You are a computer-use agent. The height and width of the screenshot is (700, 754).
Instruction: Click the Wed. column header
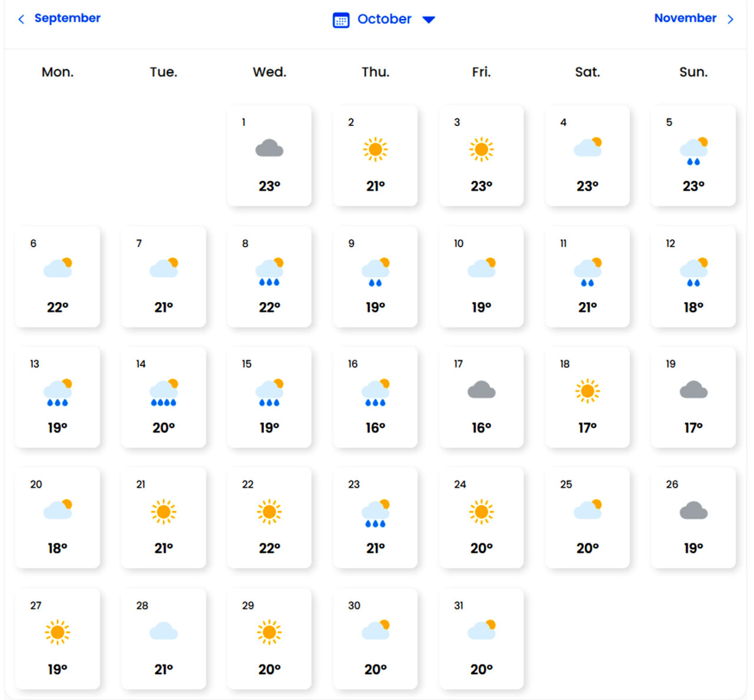tap(269, 72)
